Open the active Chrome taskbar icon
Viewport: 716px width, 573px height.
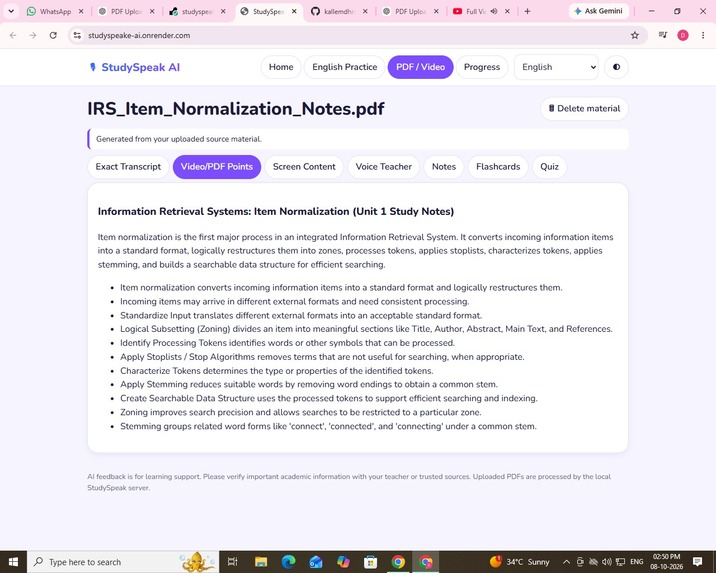point(426,562)
